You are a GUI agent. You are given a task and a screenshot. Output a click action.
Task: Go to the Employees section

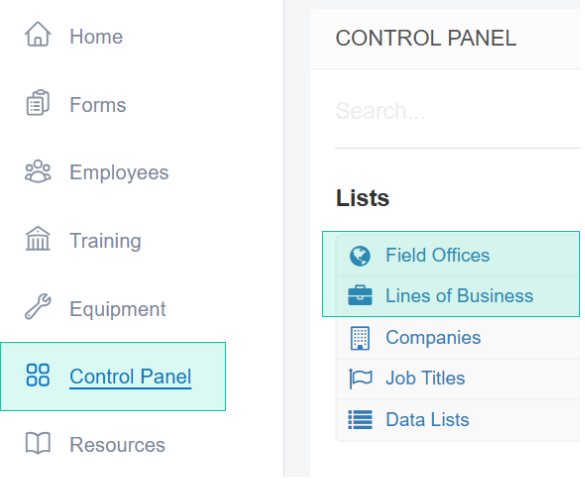119,172
